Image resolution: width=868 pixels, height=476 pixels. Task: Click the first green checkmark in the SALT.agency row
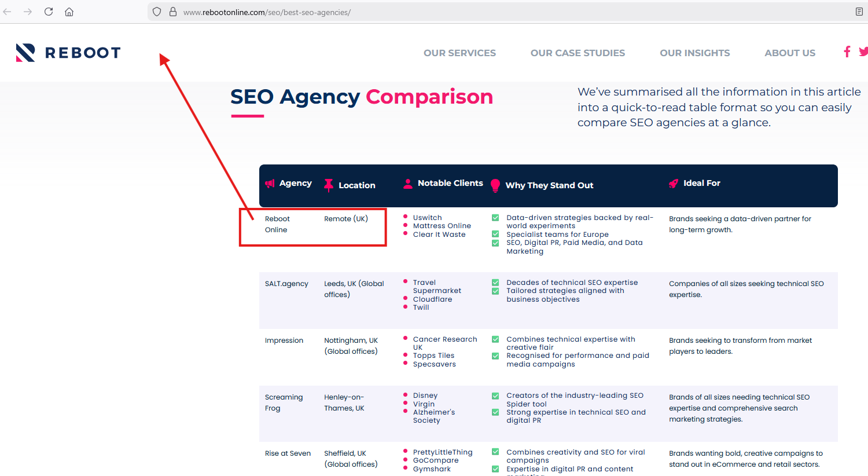click(495, 283)
